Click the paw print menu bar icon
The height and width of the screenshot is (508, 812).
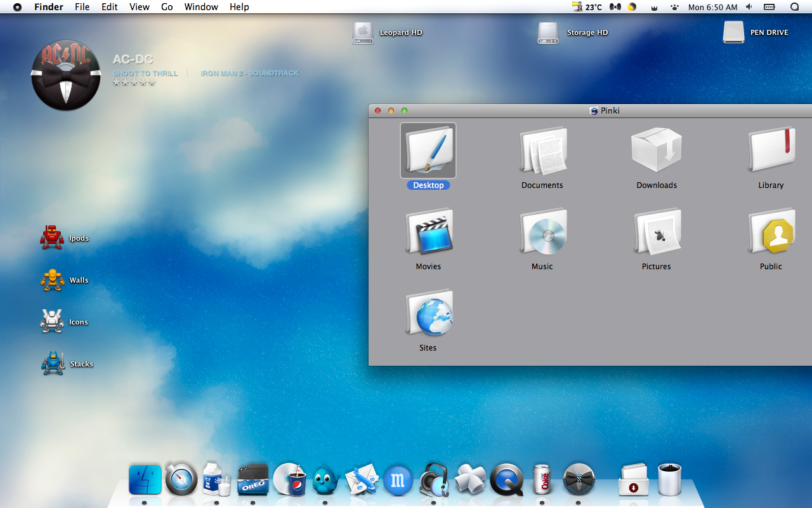(674, 7)
